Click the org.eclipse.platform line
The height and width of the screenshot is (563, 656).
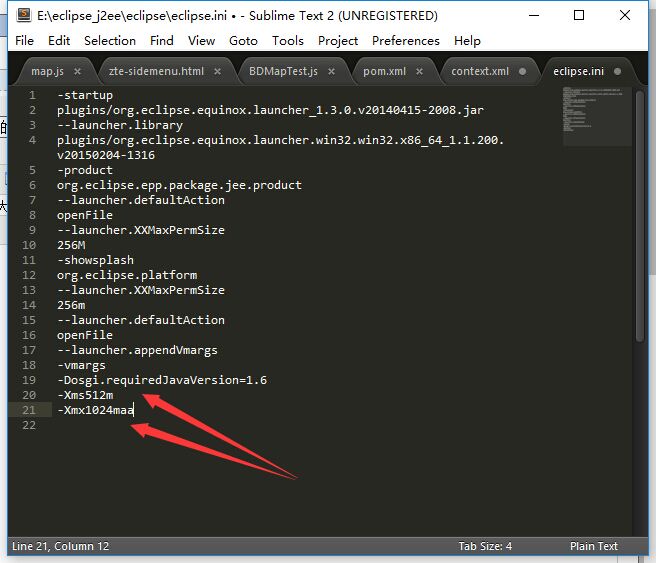pos(127,275)
